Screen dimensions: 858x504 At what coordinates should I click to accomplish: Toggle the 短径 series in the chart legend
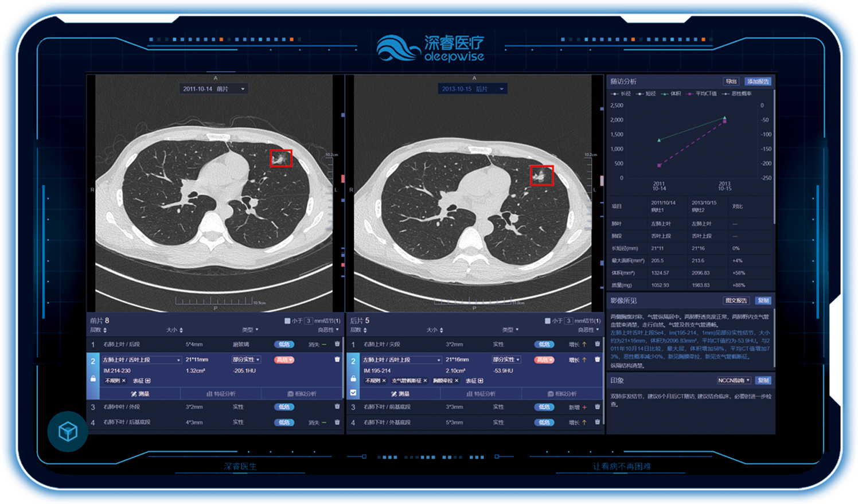point(646,93)
